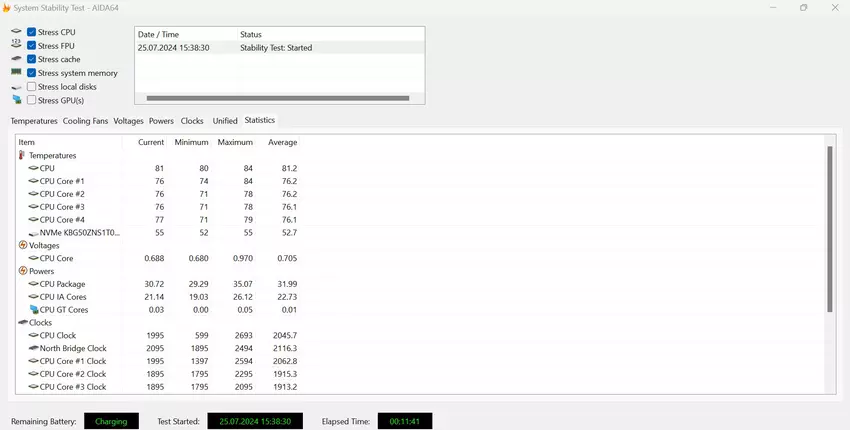850x430 pixels.
Task: Disable the Stress CPU checkbox
Action: point(32,32)
